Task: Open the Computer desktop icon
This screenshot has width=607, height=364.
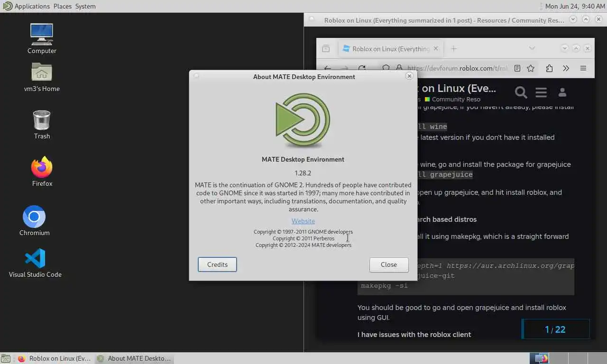Action: click(x=42, y=38)
